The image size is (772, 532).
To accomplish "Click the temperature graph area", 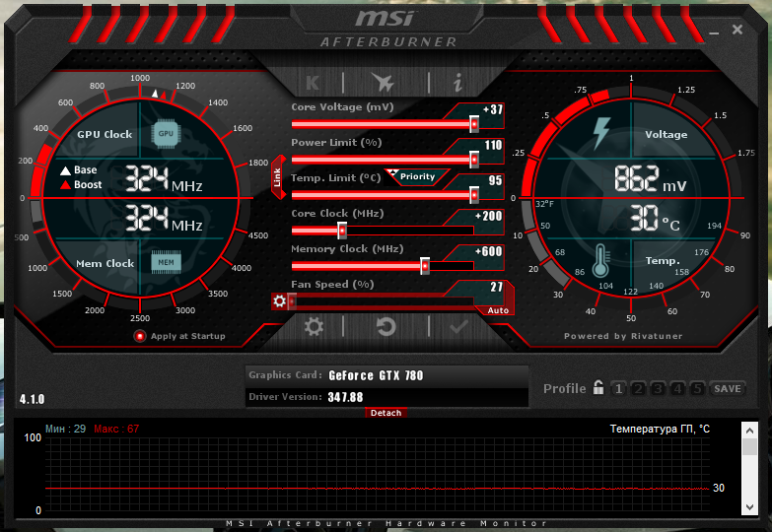I will coord(378,474).
